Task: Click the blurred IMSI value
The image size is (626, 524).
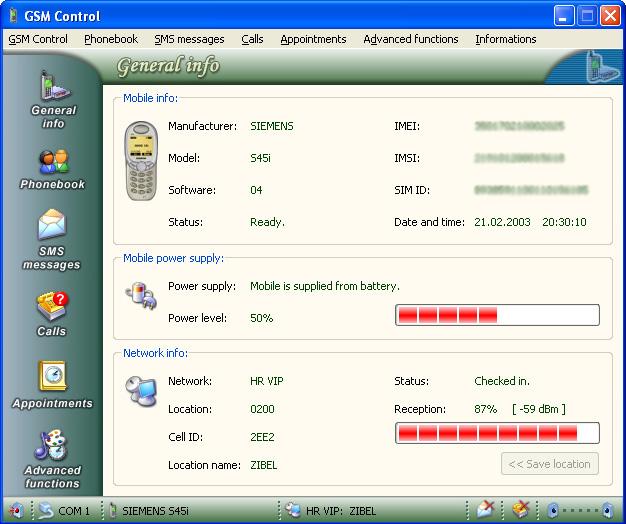Action: point(519,158)
